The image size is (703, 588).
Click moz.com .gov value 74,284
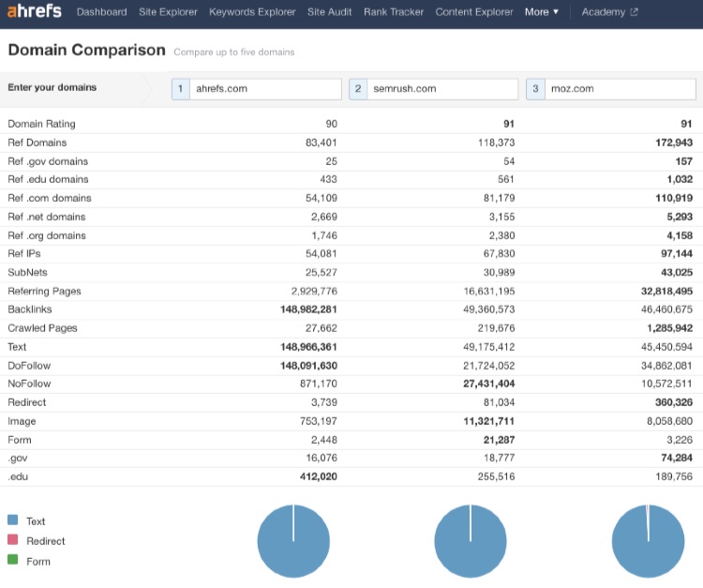point(677,458)
